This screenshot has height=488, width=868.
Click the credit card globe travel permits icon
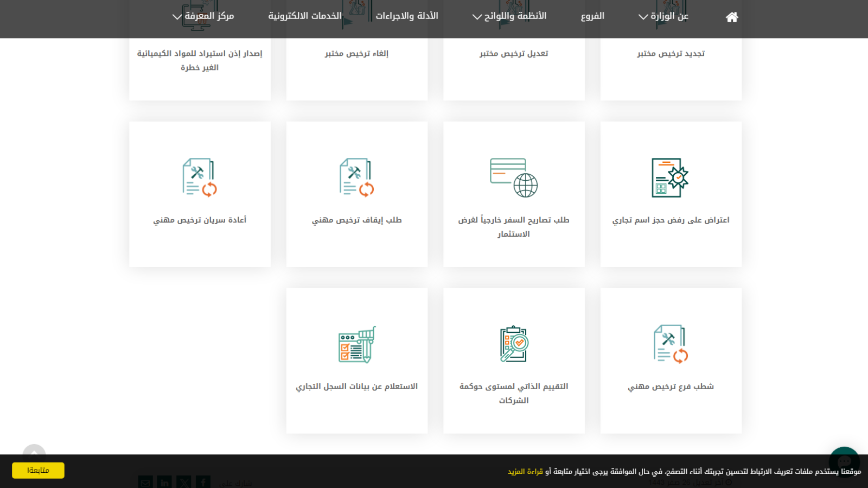514,178
